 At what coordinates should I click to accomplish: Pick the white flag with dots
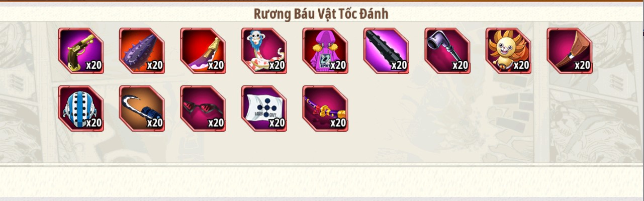coord(264,109)
